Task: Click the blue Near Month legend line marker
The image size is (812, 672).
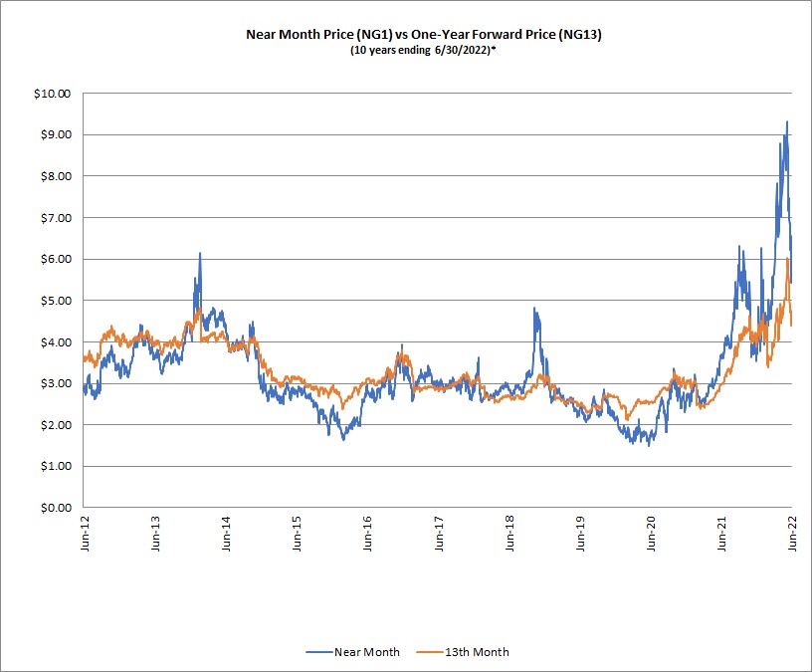Action: coord(319,652)
